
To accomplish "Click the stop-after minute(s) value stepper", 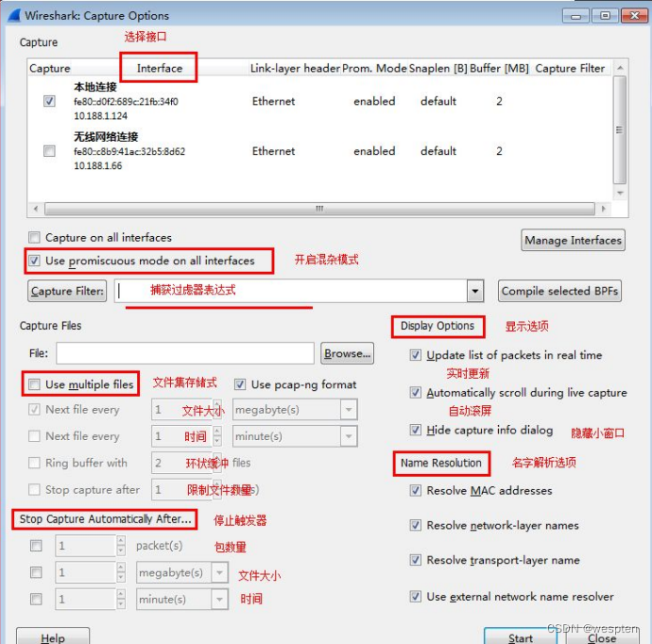I will [x=121, y=599].
